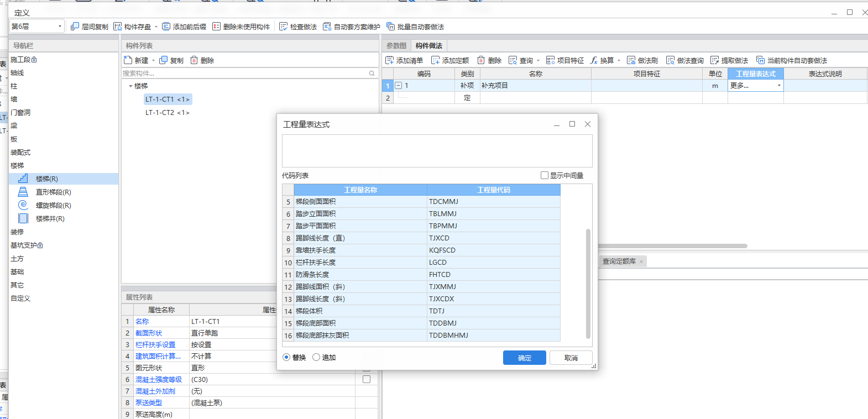Viewport: 868px width, 419px height.
Task: Click horizontal scrollbar under 构件做法 table
Action: click(x=672, y=246)
